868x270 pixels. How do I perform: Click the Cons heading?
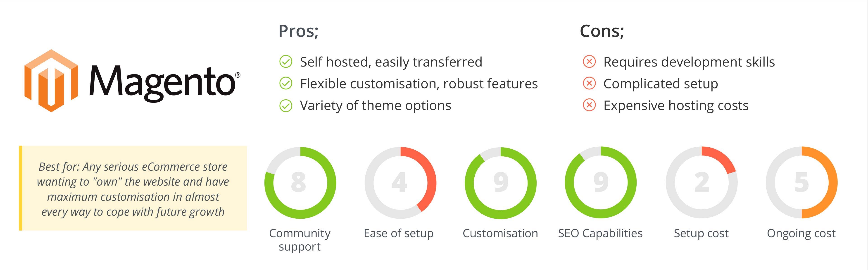(602, 31)
